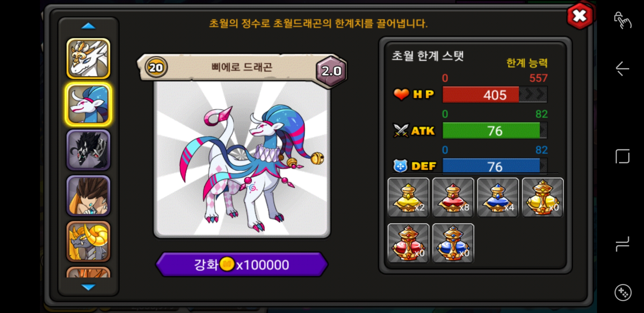Select the large gold potion with x0 count

pyautogui.click(x=543, y=197)
